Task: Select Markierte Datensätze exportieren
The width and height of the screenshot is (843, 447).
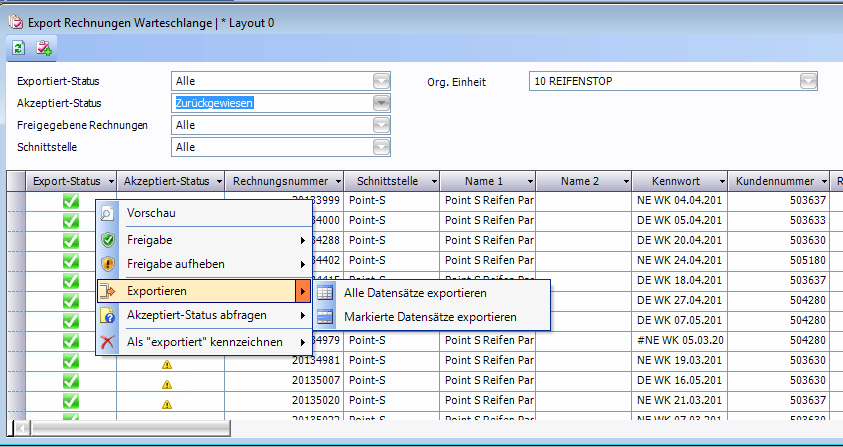Action: click(430, 317)
